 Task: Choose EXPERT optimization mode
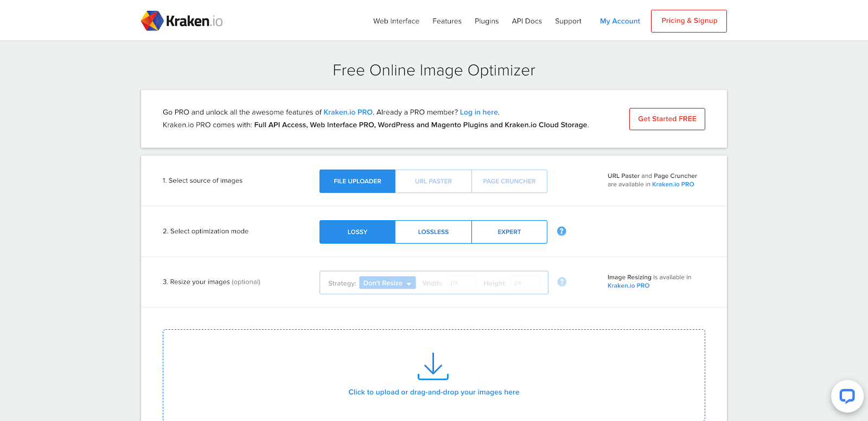[509, 232]
